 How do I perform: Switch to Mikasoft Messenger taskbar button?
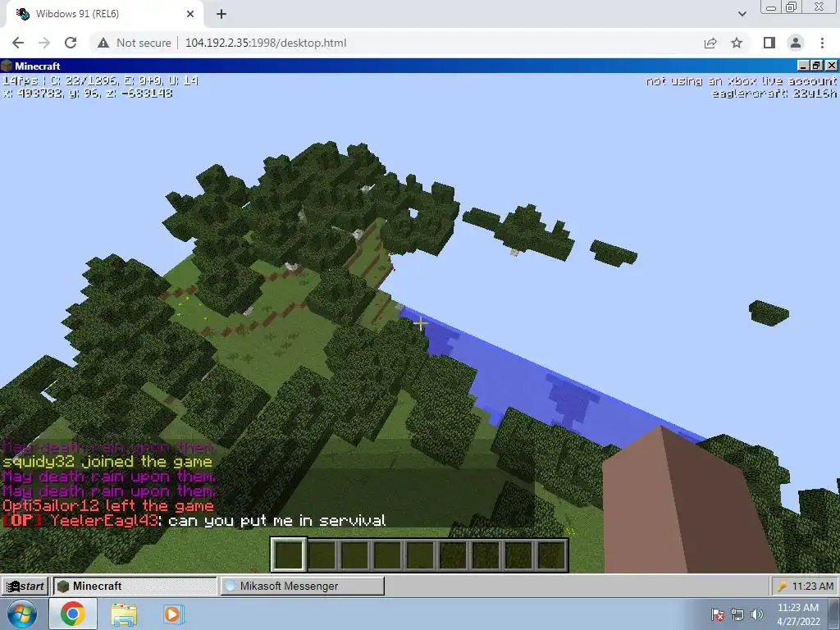302,586
